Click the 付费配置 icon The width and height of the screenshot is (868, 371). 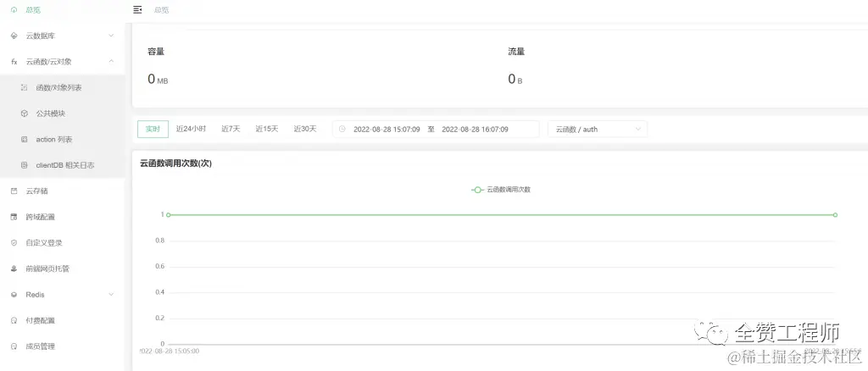pyautogui.click(x=14, y=320)
